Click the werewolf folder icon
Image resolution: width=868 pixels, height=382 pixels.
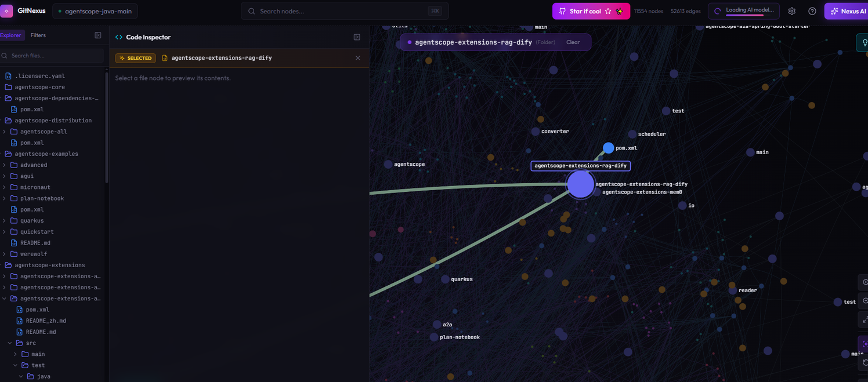14,254
